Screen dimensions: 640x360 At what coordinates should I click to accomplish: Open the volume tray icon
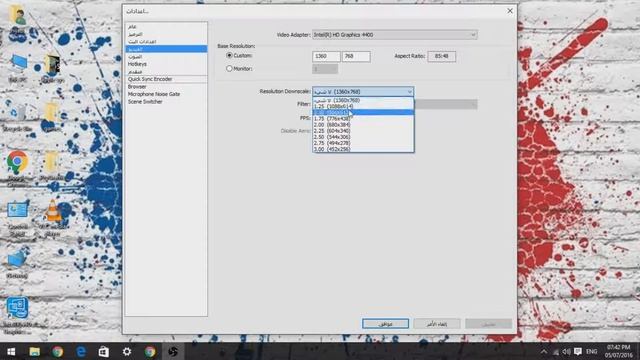(x=566, y=351)
